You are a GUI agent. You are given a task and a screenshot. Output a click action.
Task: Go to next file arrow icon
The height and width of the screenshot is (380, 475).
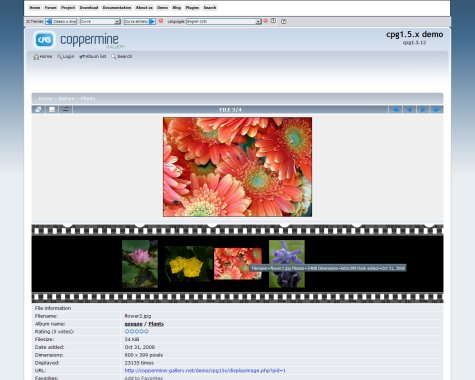(423, 109)
